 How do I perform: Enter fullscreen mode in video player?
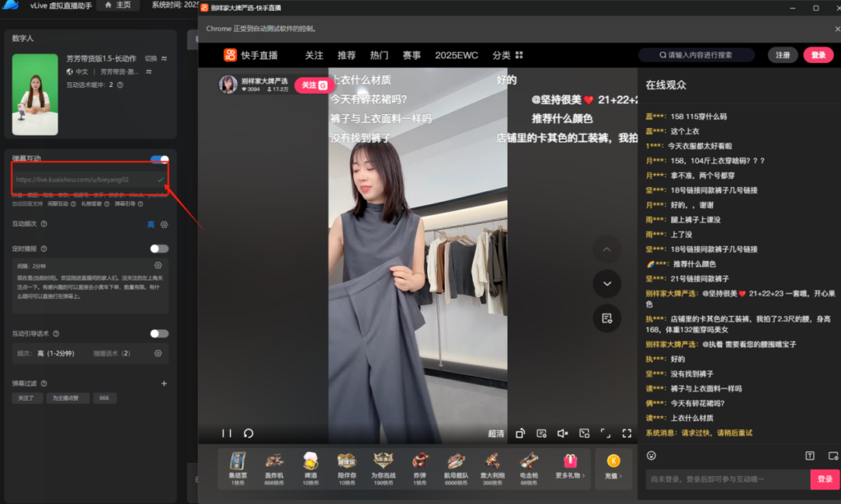[627, 433]
